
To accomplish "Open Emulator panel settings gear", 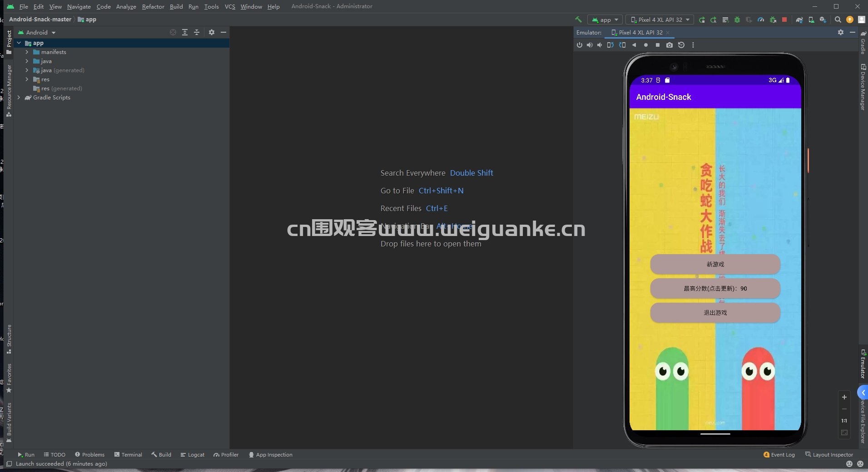I will pyautogui.click(x=841, y=32).
